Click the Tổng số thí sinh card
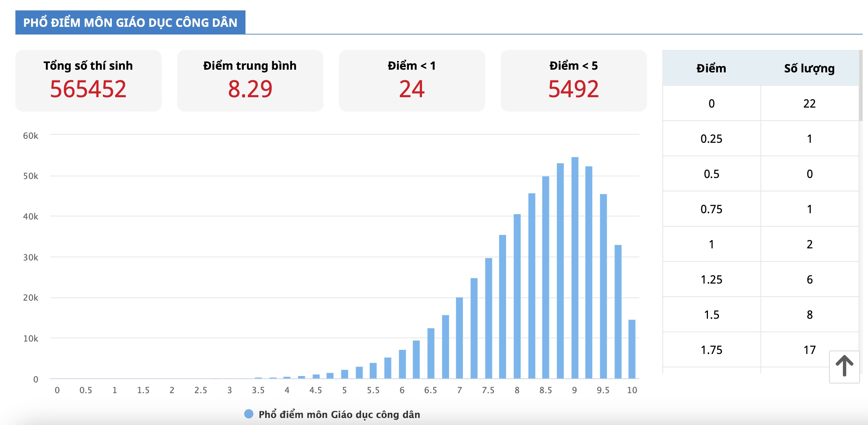 [x=88, y=81]
